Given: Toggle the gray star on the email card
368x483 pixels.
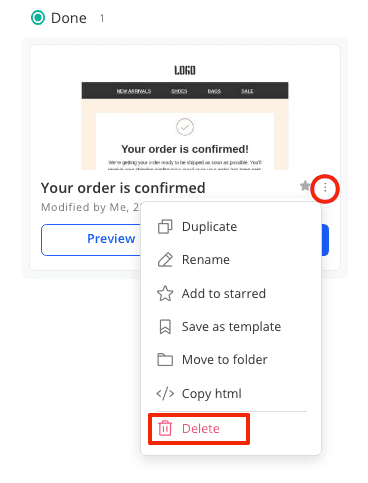Looking at the screenshot, I should (x=305, y=186).
